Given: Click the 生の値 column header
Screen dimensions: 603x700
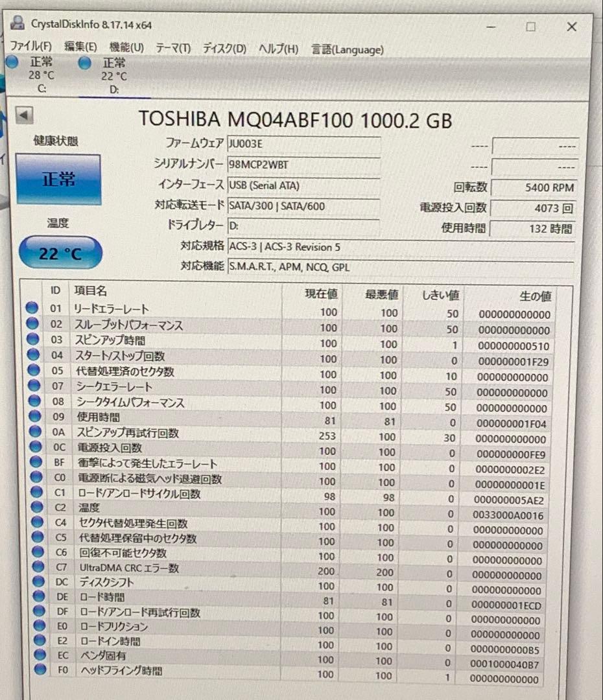Looking at the screenshot, I should coord(535,296).
